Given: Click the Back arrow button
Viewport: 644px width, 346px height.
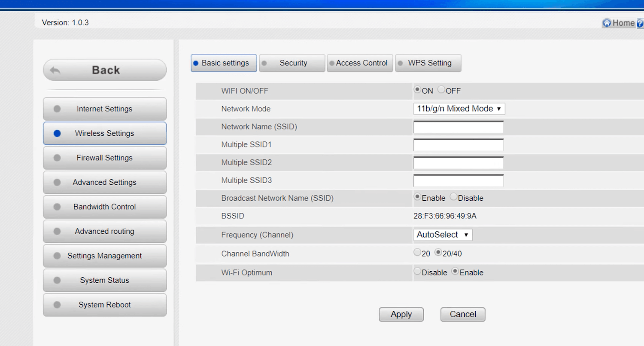Looking at the screenshot, I should coord(105,70).
